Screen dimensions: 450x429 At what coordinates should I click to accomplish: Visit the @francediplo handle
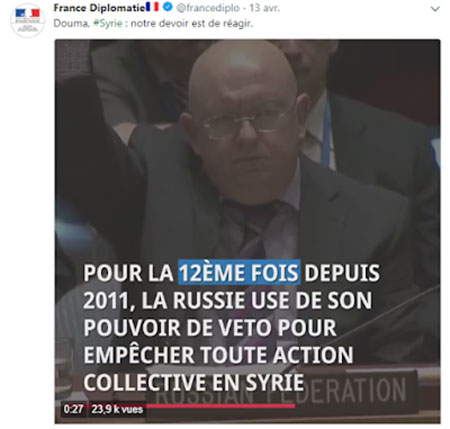pos(208,8)
